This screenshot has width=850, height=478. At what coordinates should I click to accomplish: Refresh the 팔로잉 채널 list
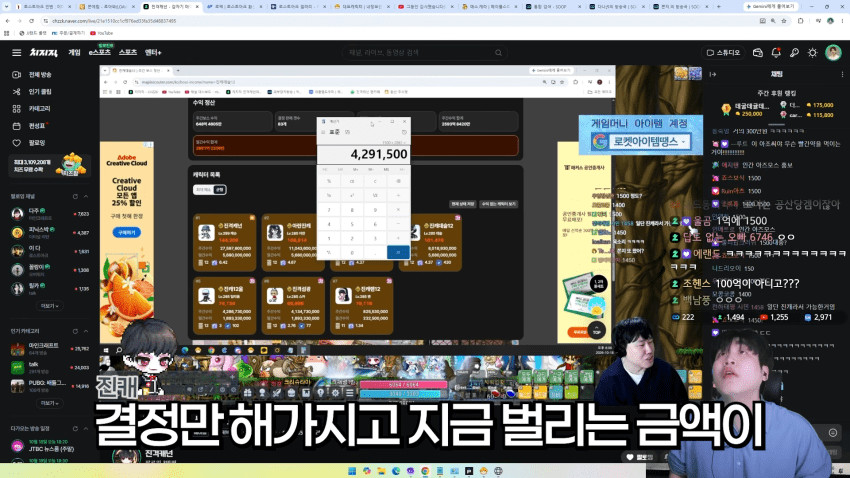pyautogui.click(x=75, y=196)
